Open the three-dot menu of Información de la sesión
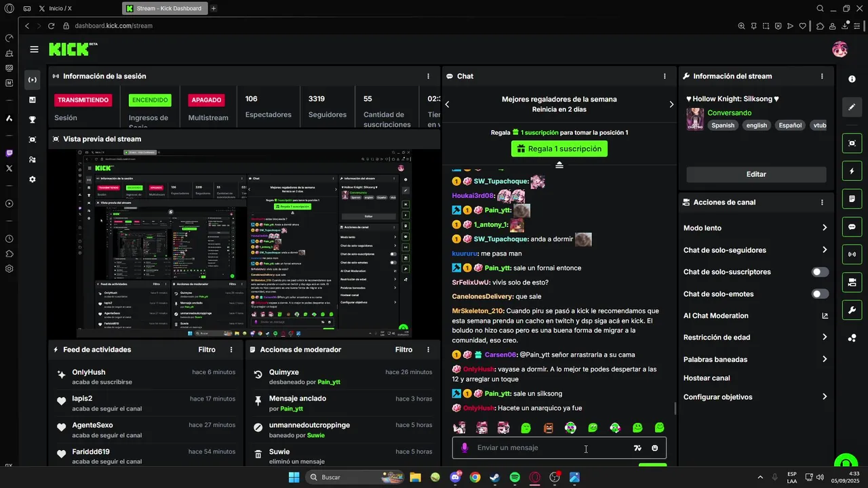Image resolution: width=868 pixels, height=488 pixels. [428, 77]
